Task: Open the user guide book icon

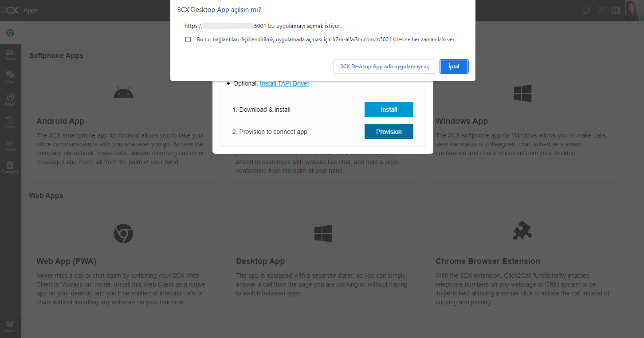Action: [x=616, y=10]
